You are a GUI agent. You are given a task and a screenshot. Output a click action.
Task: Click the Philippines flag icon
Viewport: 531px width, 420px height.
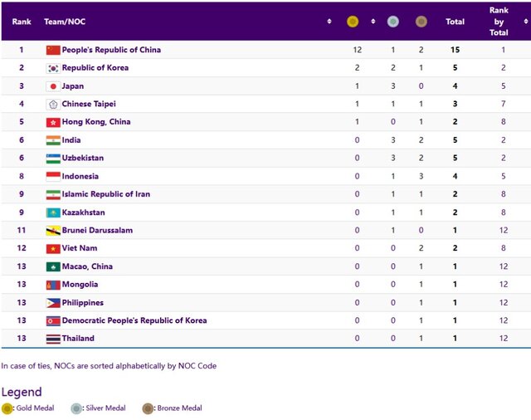[53, 303]
